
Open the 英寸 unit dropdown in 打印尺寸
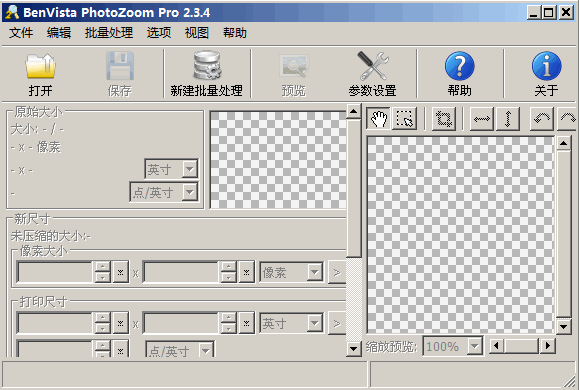(x=315, y=324)
